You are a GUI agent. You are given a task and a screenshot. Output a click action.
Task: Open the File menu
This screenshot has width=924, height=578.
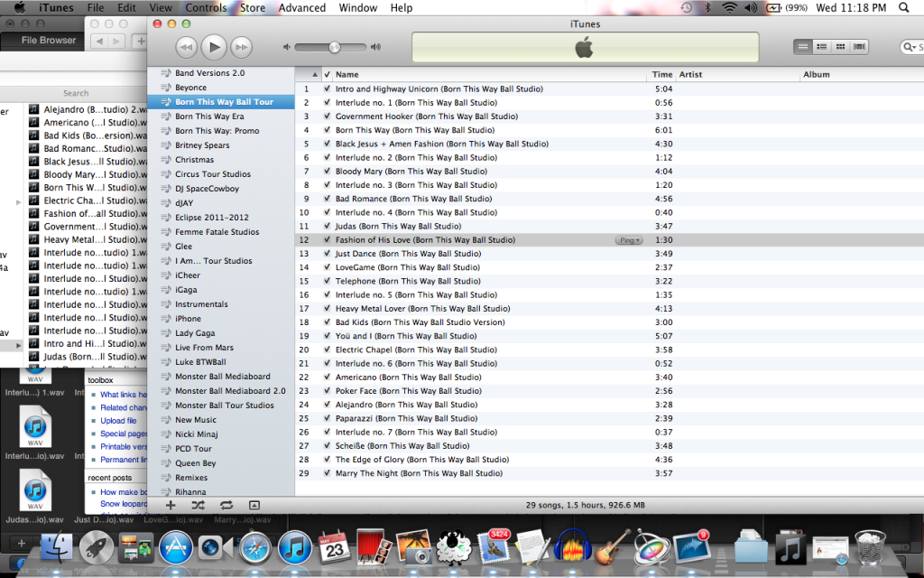[96, 7]
